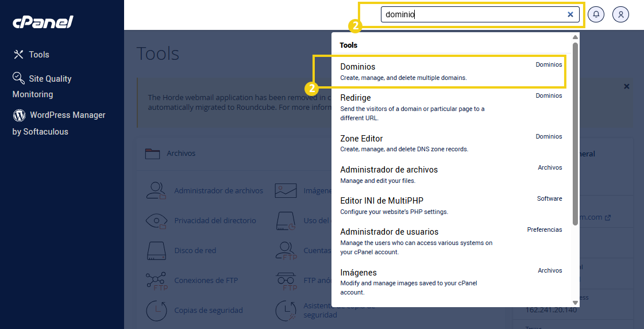This screenshot has height=329, width=644.
Task: Select the Imágenes search result
Action: (x=451, y=282)
